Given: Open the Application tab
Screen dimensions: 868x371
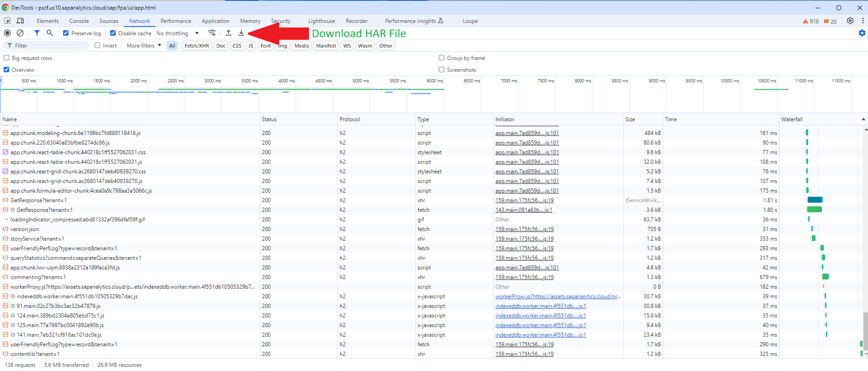Looking at the screenshot, I should coord(215,21).
